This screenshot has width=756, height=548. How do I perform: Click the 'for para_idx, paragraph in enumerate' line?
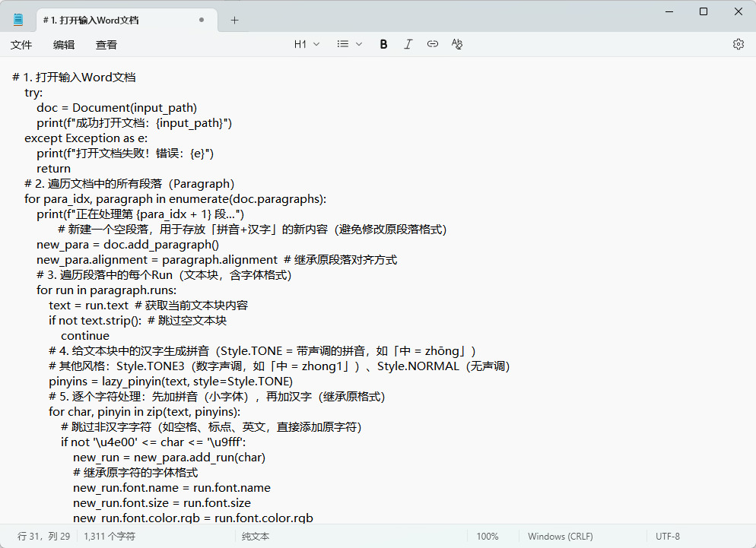click(176, 198)
